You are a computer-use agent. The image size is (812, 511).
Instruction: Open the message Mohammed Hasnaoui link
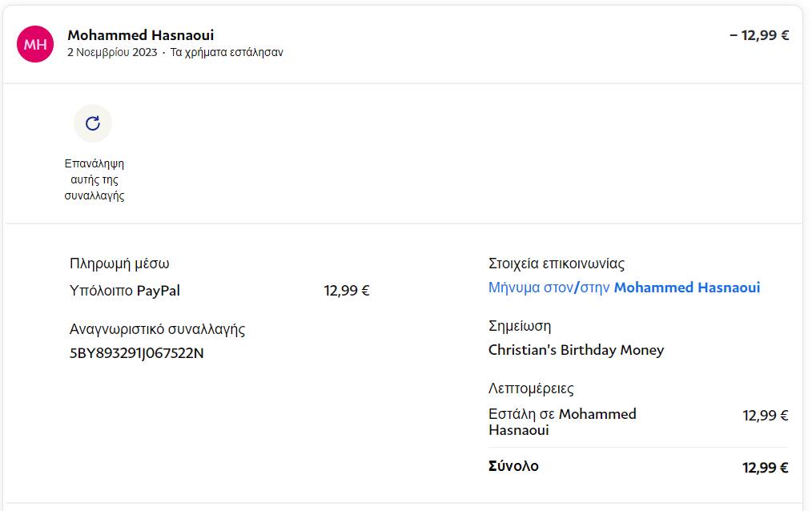[624, 288]
